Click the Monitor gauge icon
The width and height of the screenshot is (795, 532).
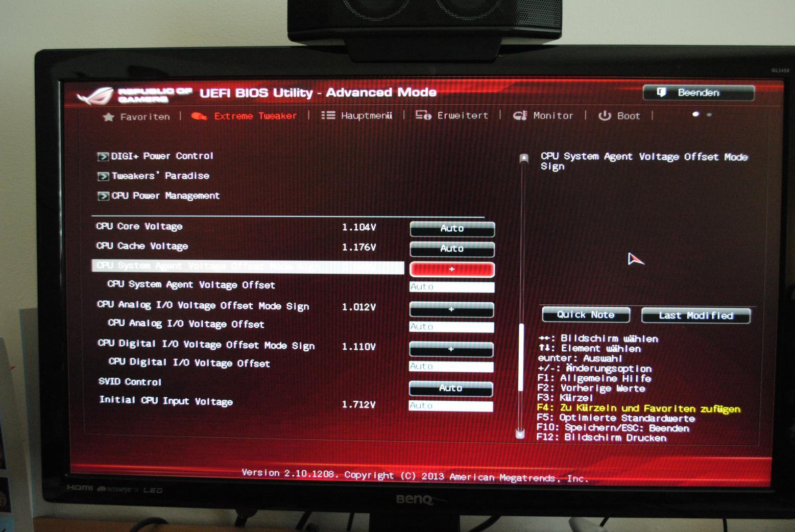[520, 115]
